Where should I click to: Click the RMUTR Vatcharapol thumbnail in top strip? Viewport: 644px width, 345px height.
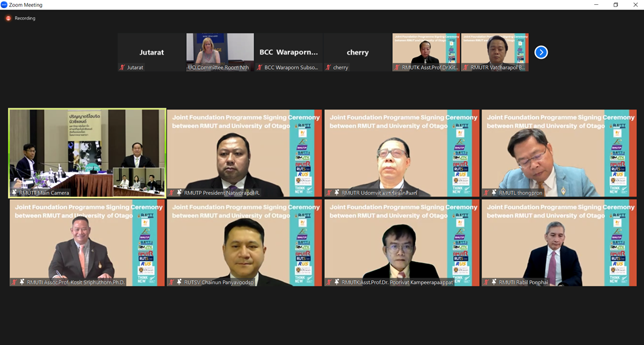494,51
